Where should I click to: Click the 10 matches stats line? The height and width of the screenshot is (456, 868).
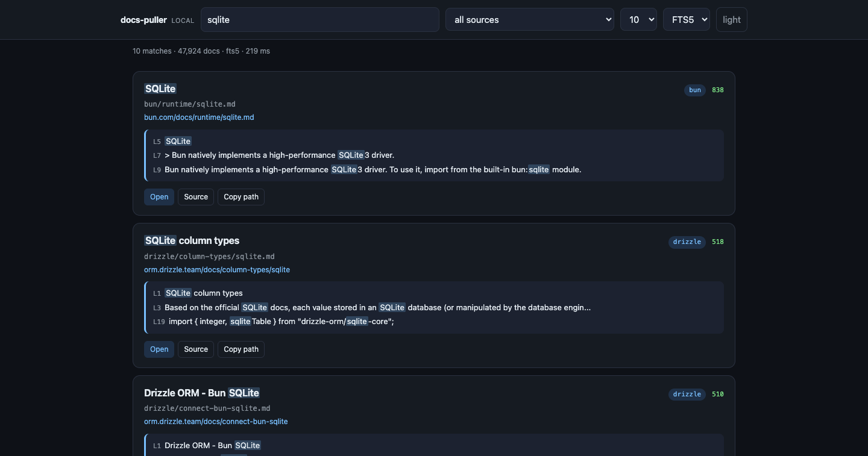tap(201, 51)
